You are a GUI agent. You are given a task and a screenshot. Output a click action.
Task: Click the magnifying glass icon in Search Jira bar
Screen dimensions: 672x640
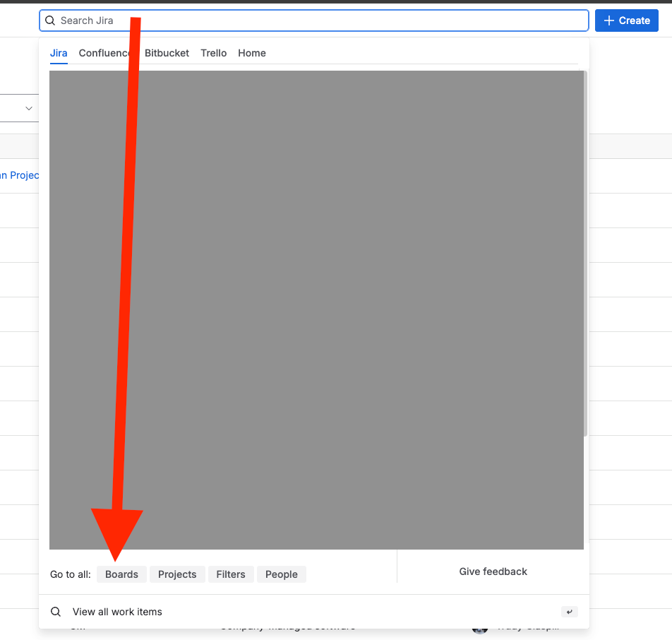pyautogui.click(x=50, y=20)
